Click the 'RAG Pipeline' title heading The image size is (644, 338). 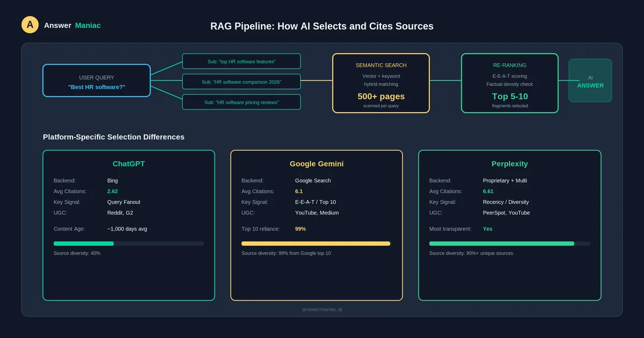pyautogui.click(x=322, y=26)
